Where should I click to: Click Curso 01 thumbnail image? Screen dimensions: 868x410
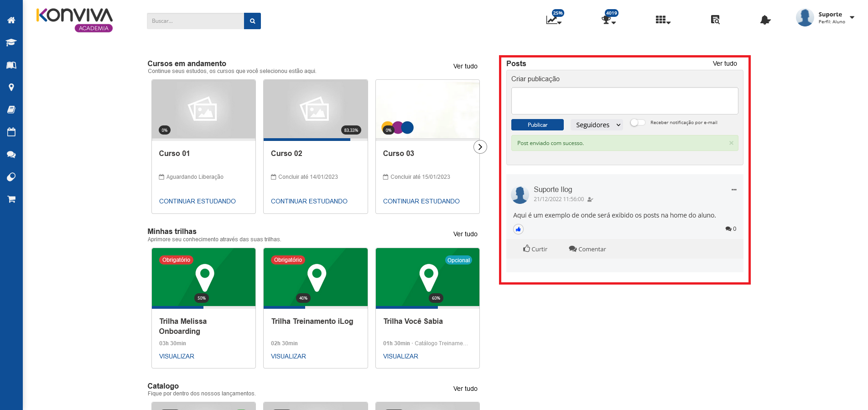(x=203, y=109)
